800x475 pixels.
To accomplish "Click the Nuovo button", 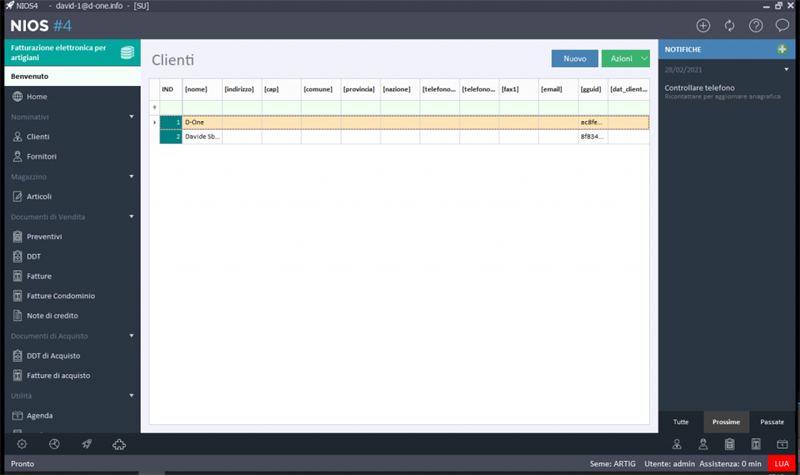I will (x=574, y=59).
